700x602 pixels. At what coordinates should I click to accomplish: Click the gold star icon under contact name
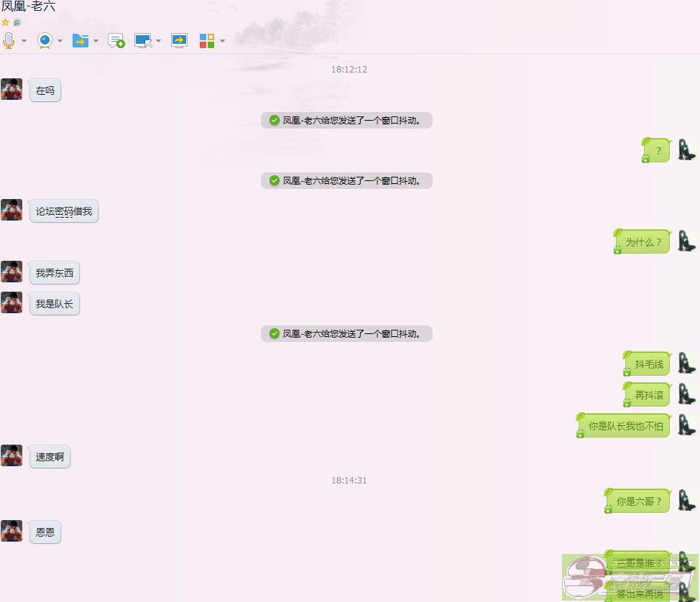click(6, 22)
